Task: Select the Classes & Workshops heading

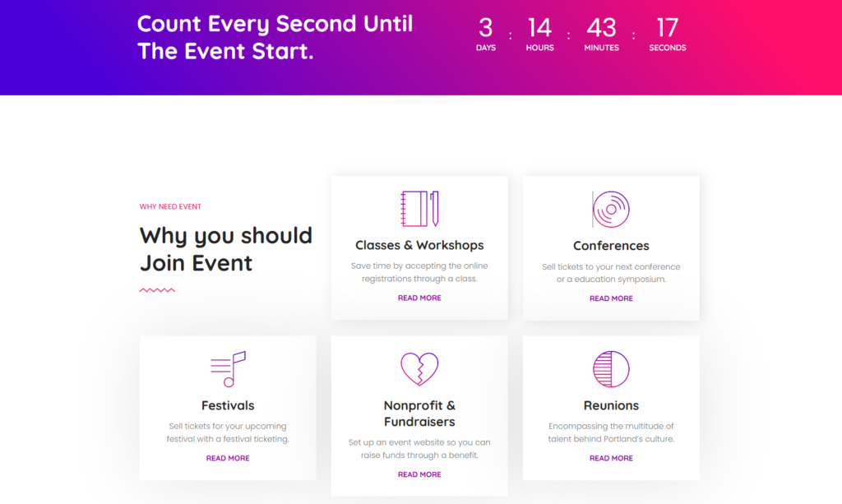Action: pos(419,245)
